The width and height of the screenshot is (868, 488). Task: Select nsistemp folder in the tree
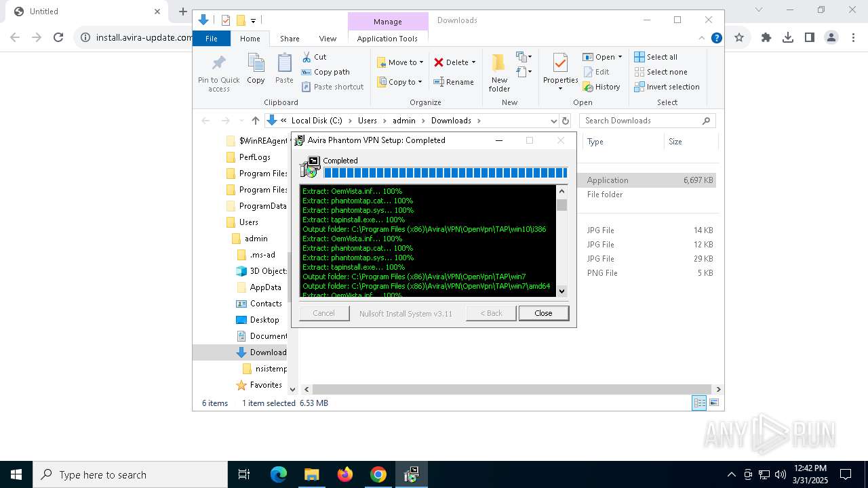tap(266, 369)
